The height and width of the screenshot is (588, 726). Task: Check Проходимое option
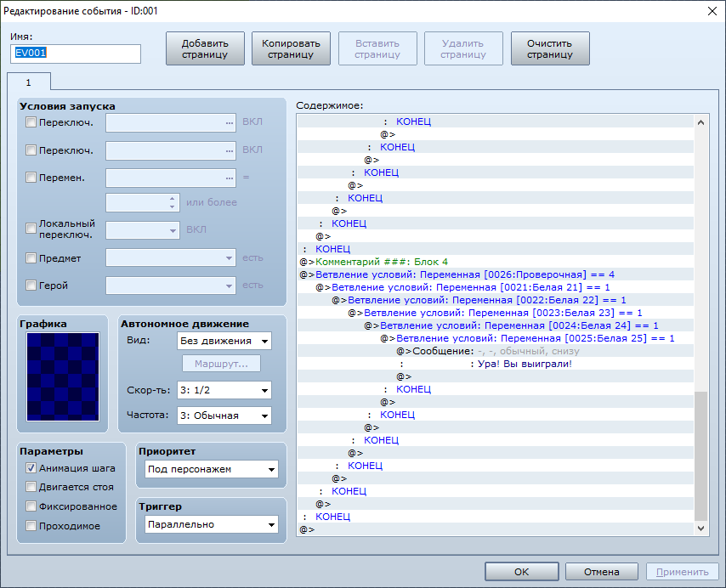coord(31,525)
